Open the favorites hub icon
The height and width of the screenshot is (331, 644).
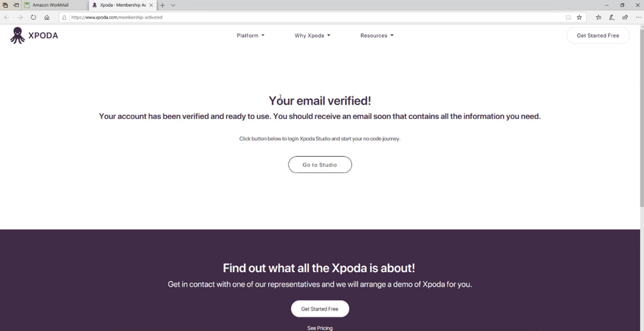pyautogui.click(x=598, y=17)
